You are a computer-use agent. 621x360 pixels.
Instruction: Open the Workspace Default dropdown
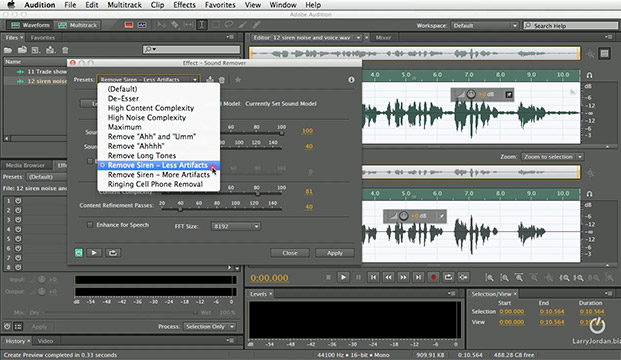[485, 26]
